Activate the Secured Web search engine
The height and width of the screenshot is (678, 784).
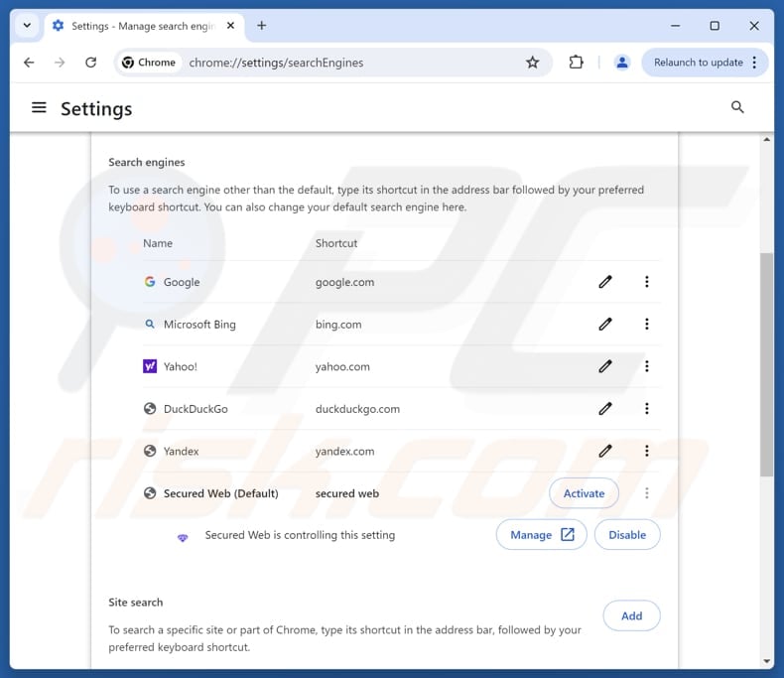(x=584, y=493)
